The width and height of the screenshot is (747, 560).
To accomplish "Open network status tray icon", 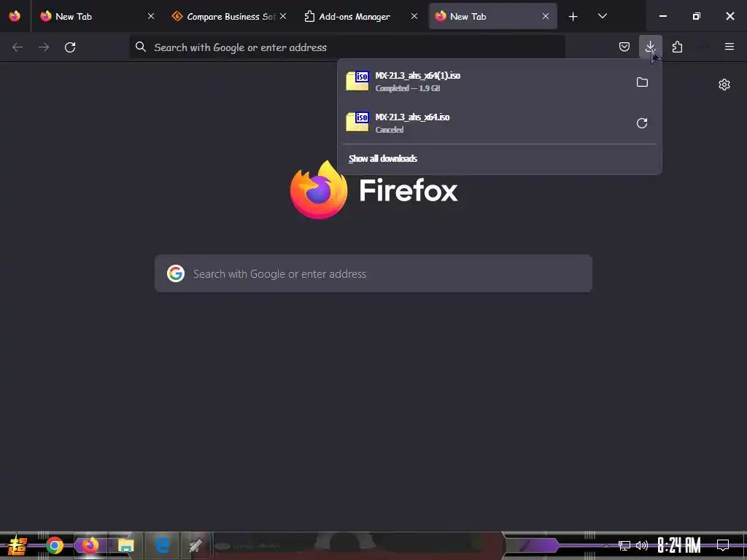I will [x=624, y=545].
